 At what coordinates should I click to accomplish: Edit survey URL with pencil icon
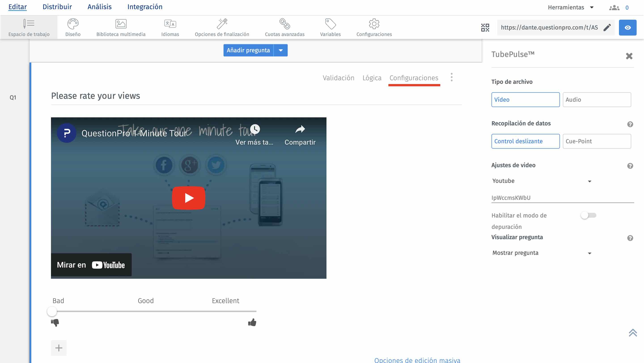point(607,27)
